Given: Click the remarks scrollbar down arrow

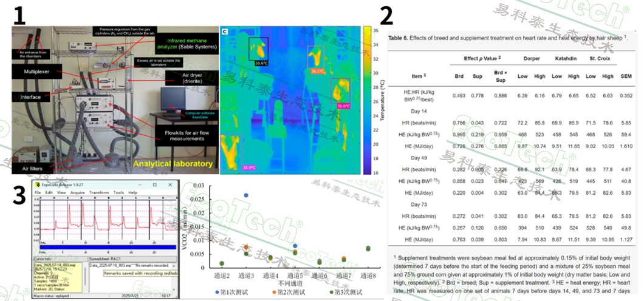Looking at the screenshot, I should pyautogui.click(x=174, y=289).
